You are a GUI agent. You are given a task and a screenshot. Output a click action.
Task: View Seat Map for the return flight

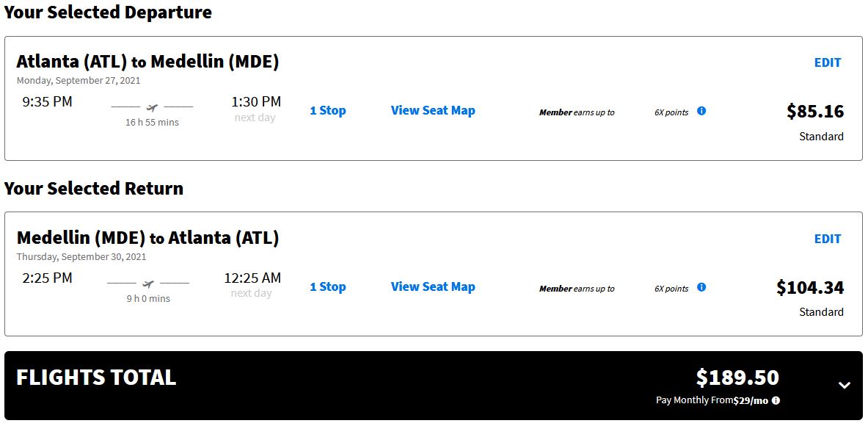433,286
